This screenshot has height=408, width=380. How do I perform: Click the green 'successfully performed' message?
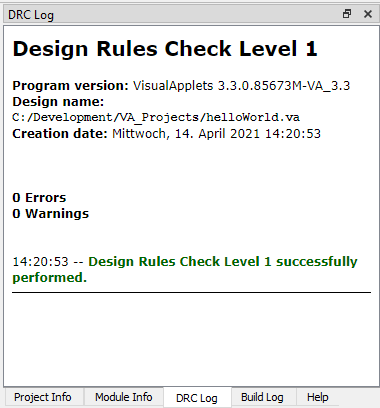185,269
